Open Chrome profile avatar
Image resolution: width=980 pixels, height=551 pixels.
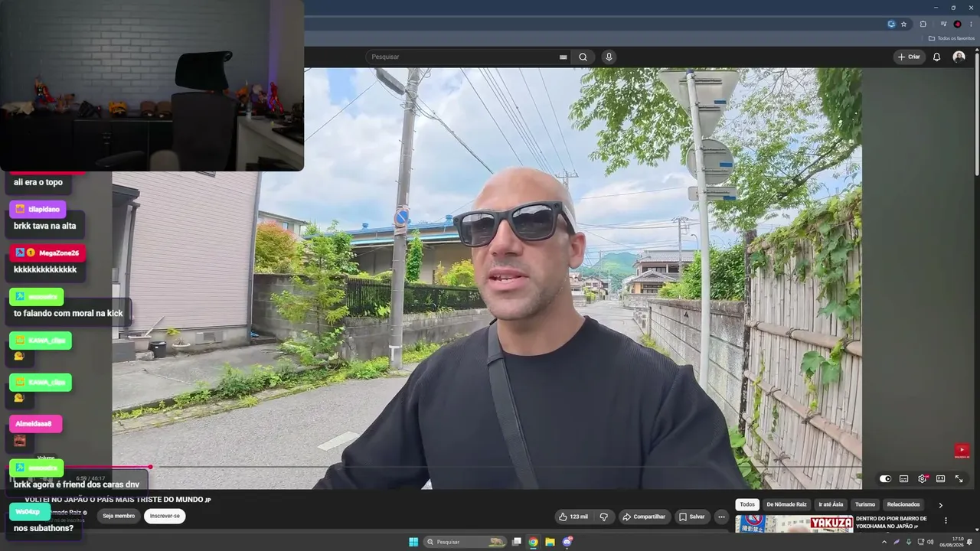pos(957,24)
